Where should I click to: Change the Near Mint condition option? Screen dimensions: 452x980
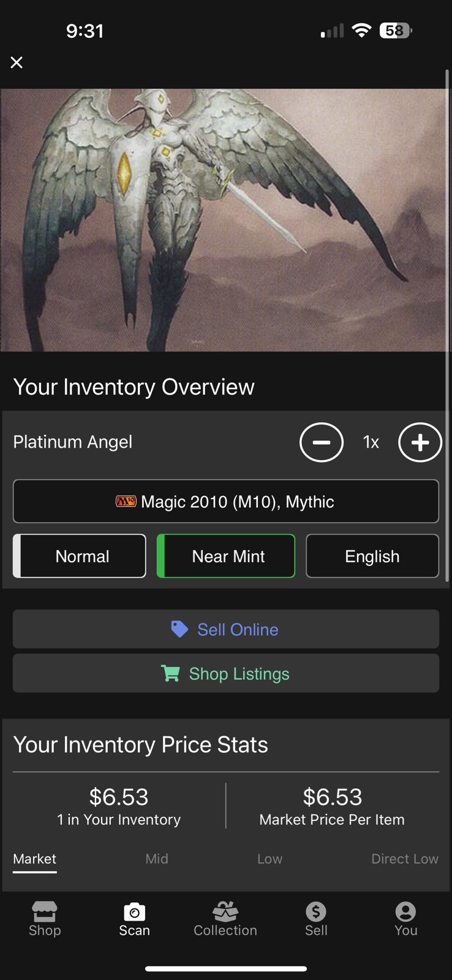tap(226, 556)
